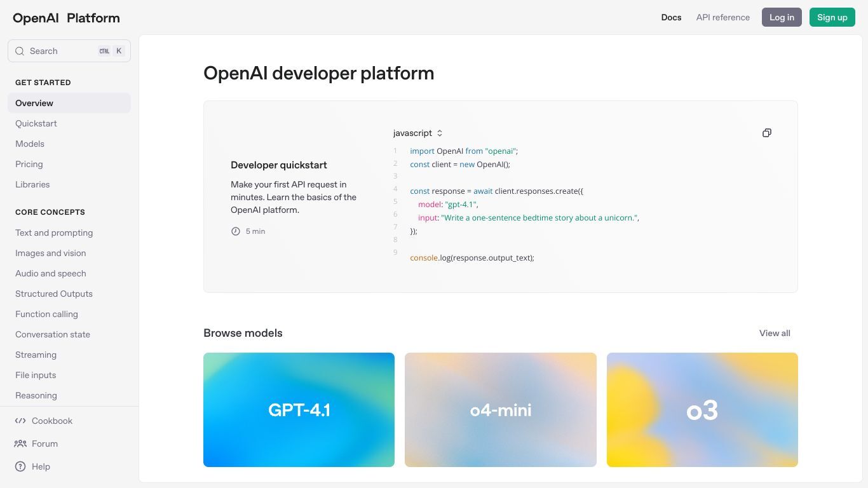Go to Images and vision
Screen dimensions: 868x488
pyautogui.click(x=69, y=253)
